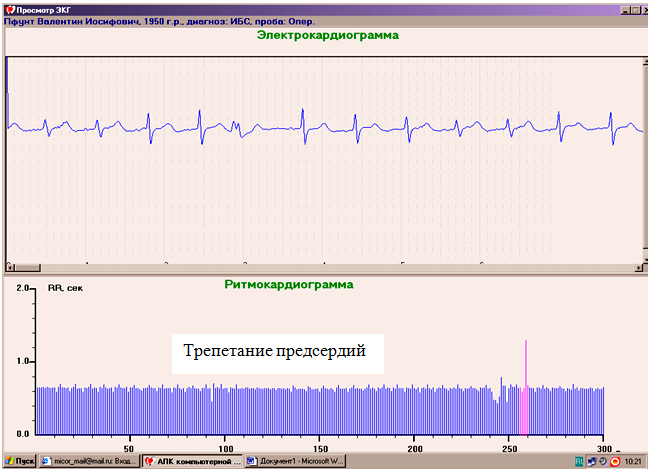Click the left arrow of the ECG horizontal scrollbar

[10, 268]
